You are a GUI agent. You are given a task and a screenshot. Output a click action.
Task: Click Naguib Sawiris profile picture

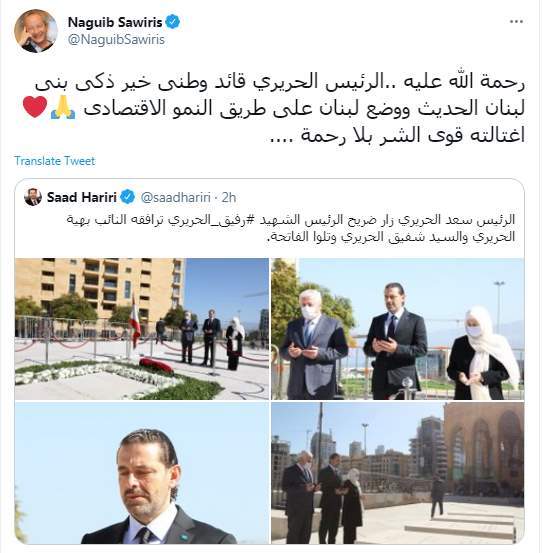tap(36, 31)
